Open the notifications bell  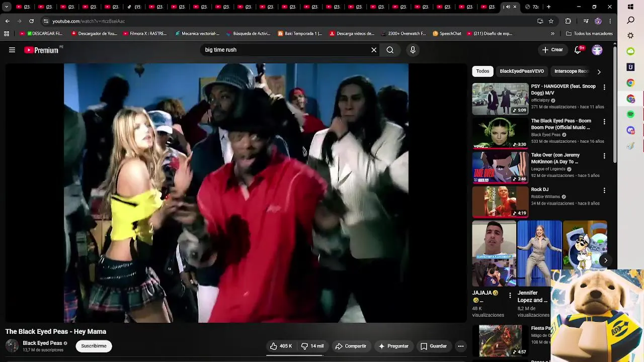[578, 50]
